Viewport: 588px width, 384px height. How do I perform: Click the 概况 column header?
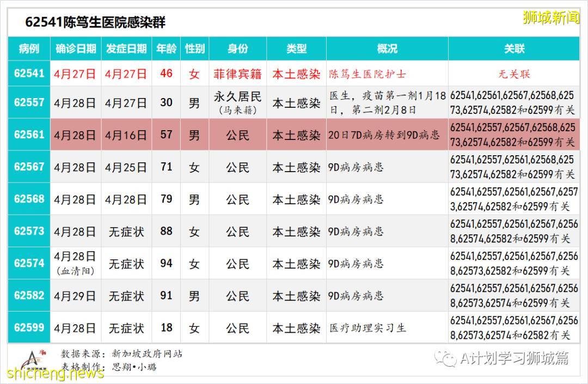point(386,48)
